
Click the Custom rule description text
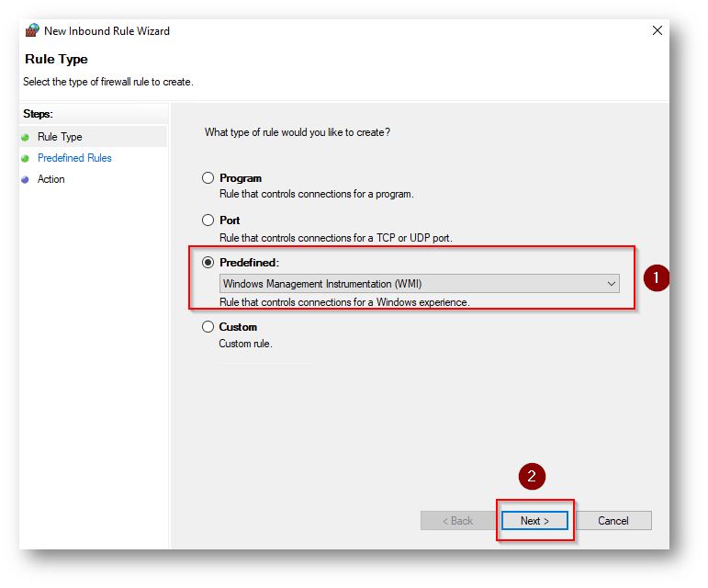point(245,344)
